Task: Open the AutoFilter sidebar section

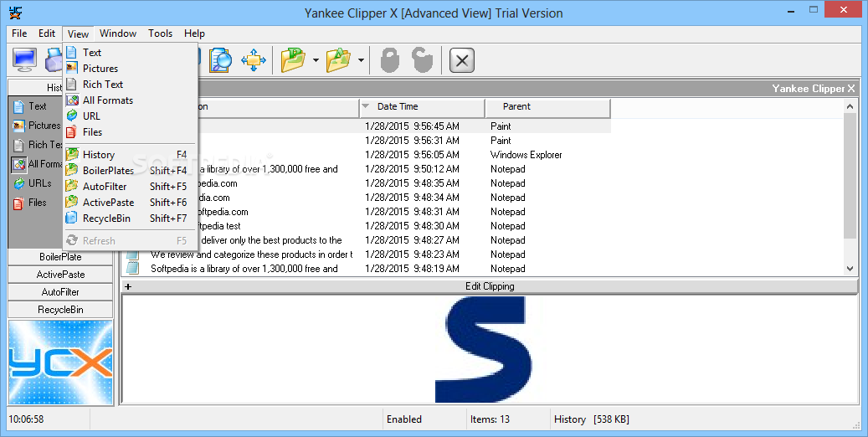Action: point(60,292)
